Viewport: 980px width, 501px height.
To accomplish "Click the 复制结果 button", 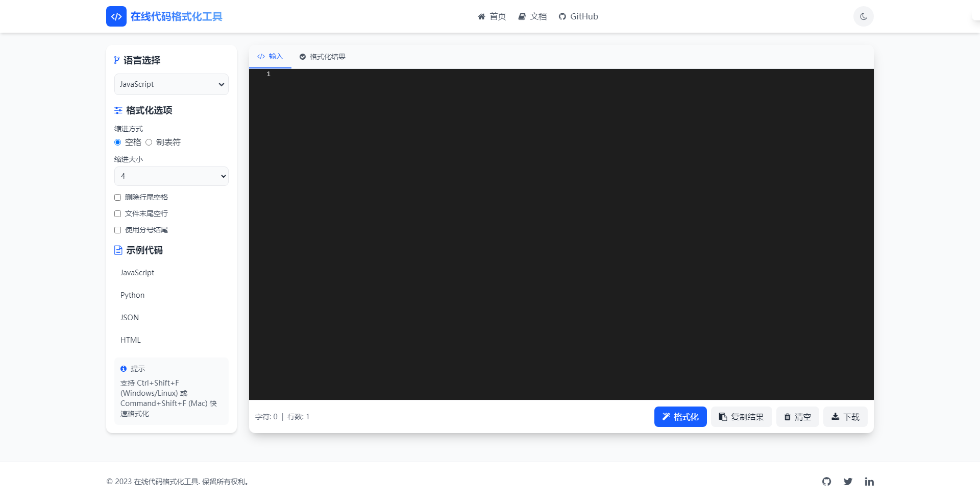I will pyautogui.click(x=742, y=417).
